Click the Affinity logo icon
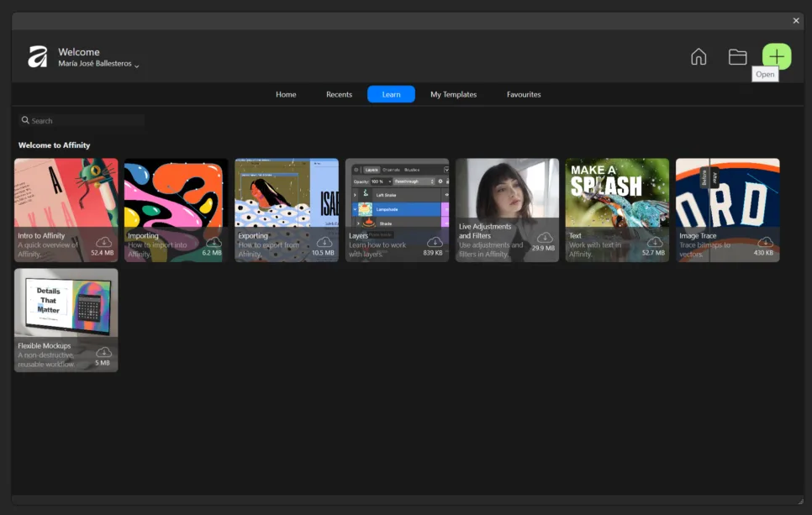Screen dimensions: 812x515 [x=38, y=57]
